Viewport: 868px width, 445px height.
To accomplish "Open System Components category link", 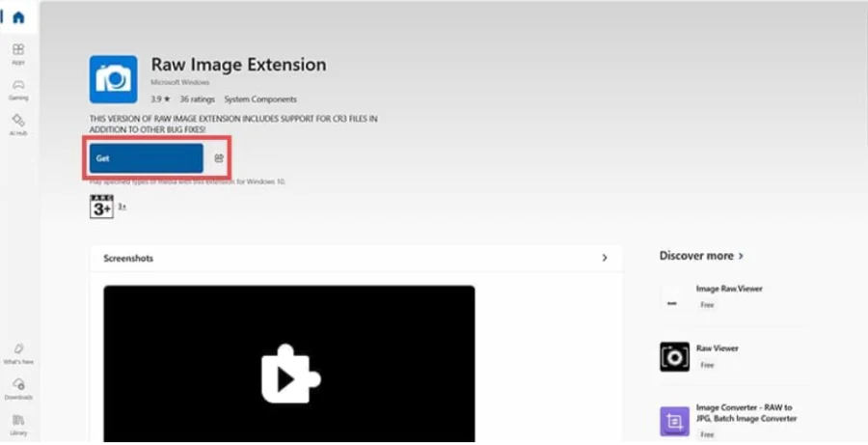I will (x=260, y=99).
